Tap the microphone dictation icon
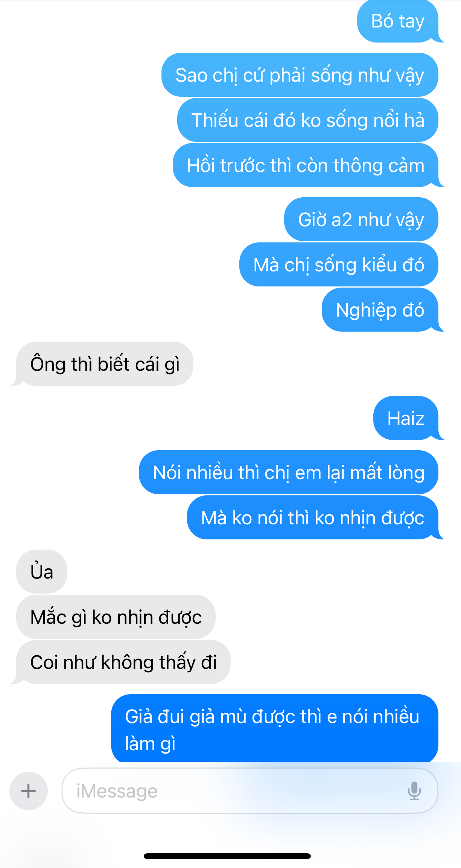Image resolution: width=461 pixels, height=868 pixels. click(x=414, y=791)
